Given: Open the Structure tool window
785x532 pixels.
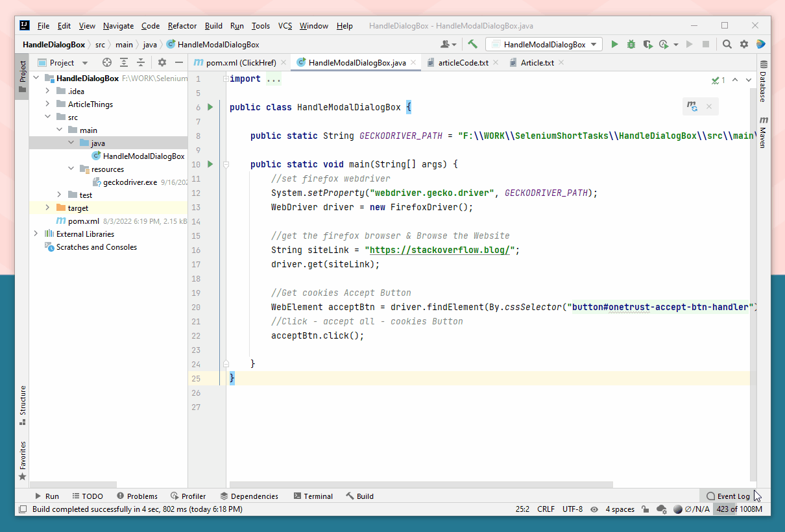Looking at the screenshot, I should (x=22, y=405).
